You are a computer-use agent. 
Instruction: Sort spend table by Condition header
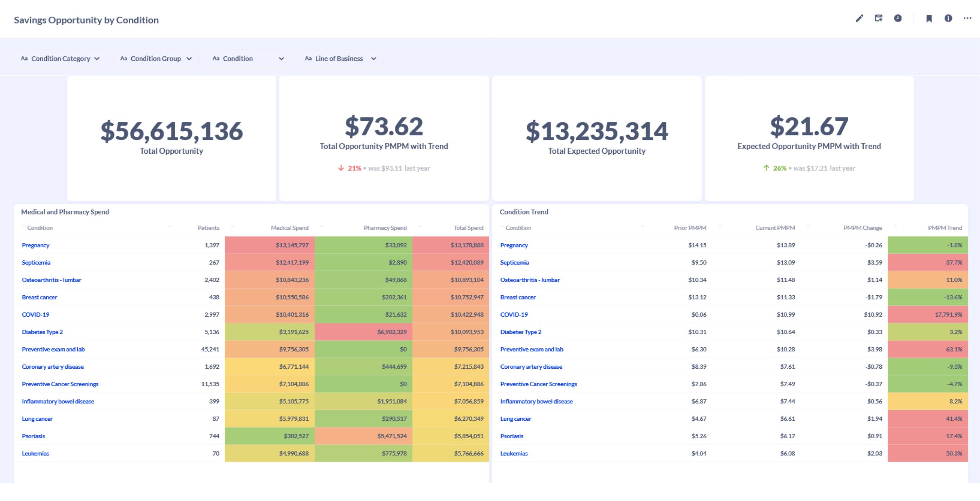coord(40,228)
